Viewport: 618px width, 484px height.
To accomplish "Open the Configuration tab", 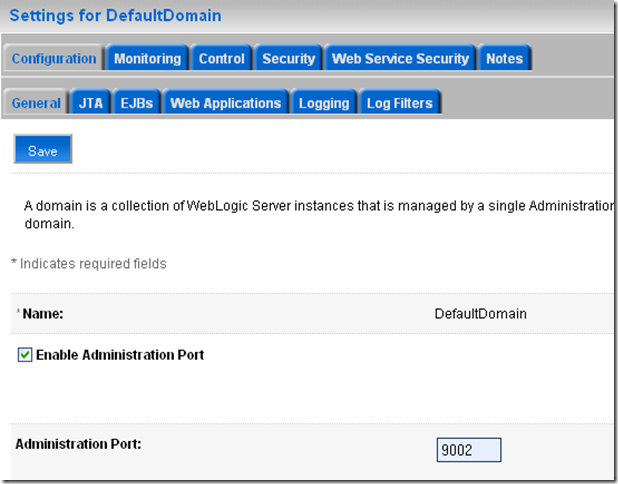I will click(54, 59).
